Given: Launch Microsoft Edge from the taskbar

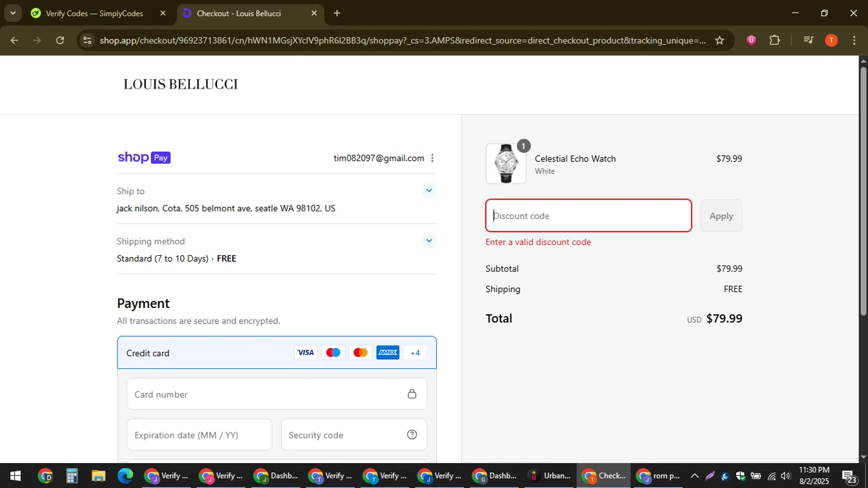Looking at the screenshot, I should coord(126,476).
